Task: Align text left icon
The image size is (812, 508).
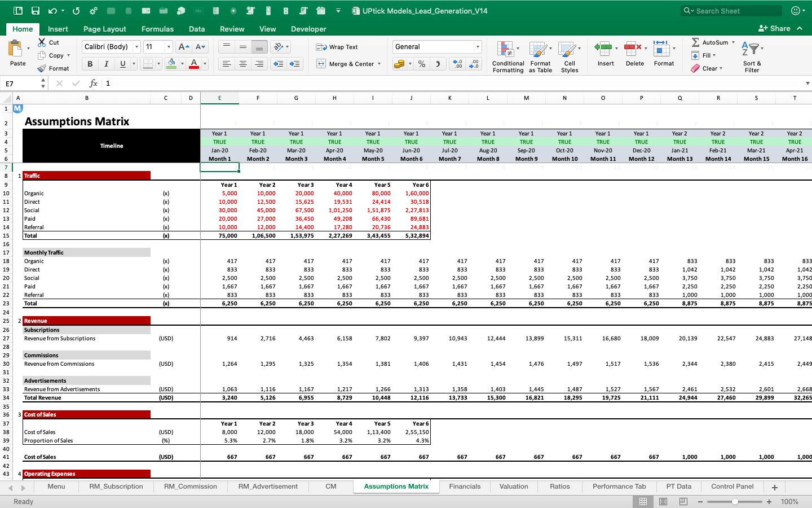Action: coord(227,64)
